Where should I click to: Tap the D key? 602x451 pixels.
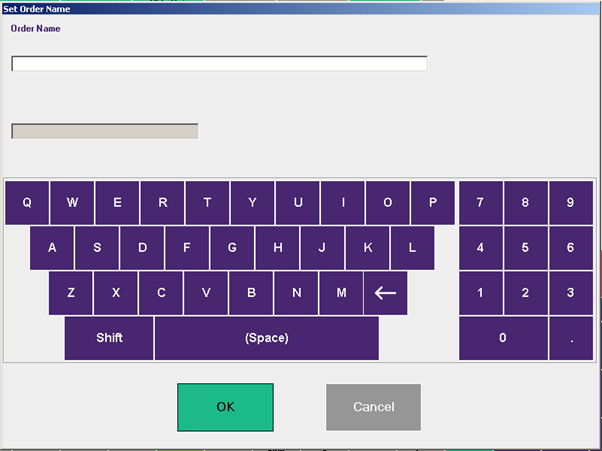tap(142, 248)
